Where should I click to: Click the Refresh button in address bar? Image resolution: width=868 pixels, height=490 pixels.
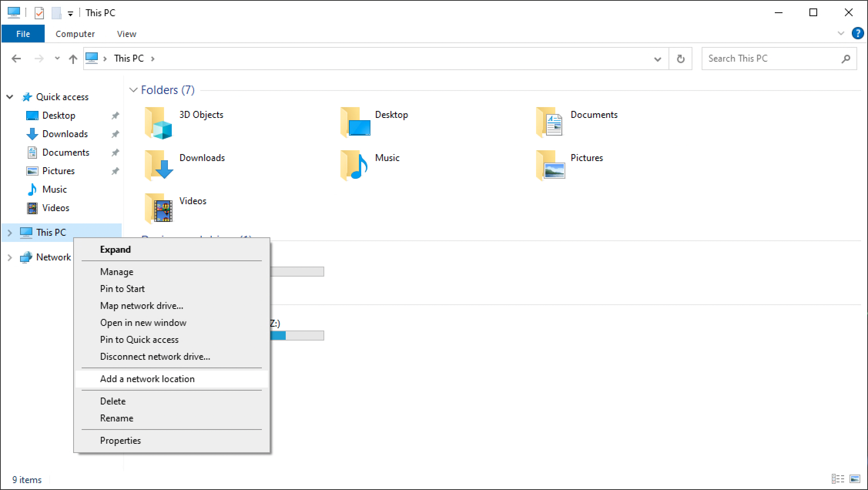[680, 59]
